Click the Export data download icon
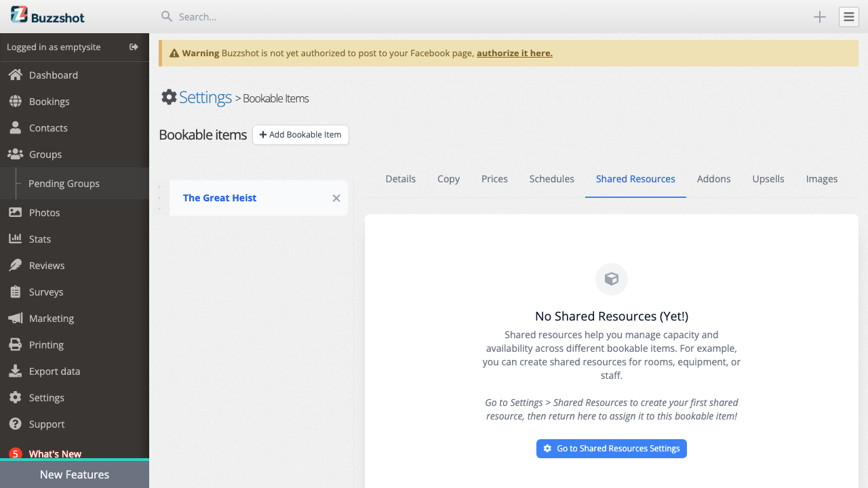868x488 pixels. pos(15,371)
